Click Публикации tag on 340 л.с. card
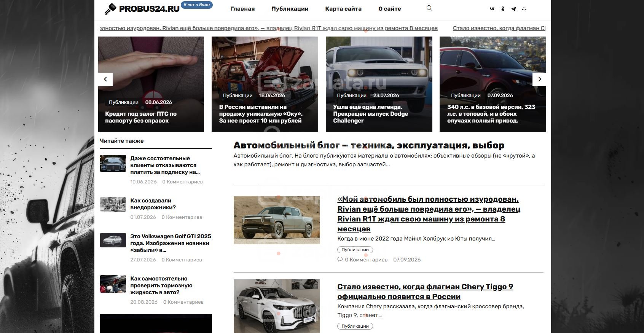 [466, 96]
